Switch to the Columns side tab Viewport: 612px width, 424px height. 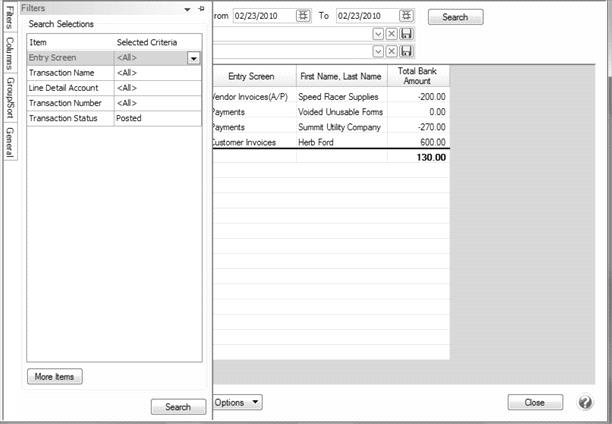pyautogui.click(x=9, y=54)
